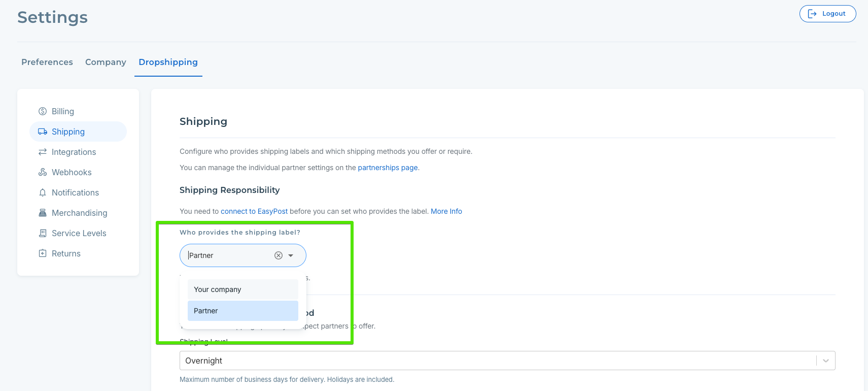Open the "connect to EasyPost" link
Screen dimensions: 868x391
254,211
